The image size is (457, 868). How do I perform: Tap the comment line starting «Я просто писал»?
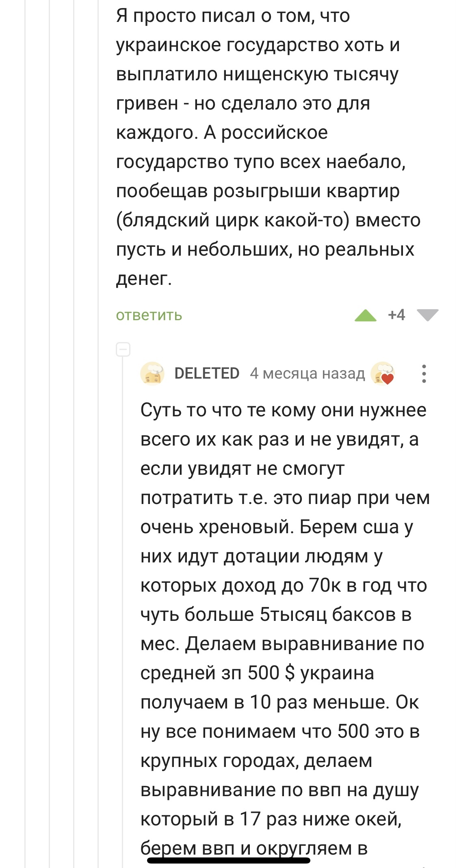233,16
